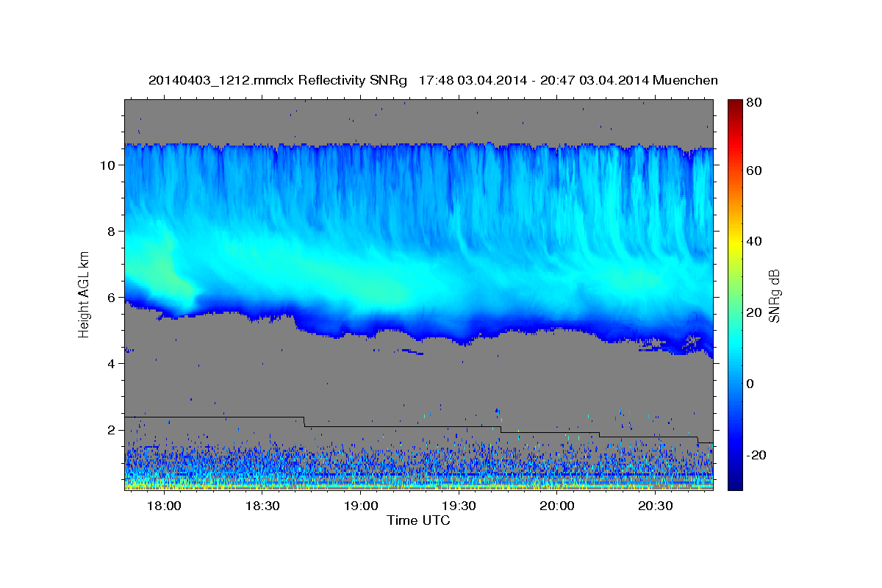Viewport: 882px width, 588px height.
Task: Click the height tick label 2
Action: pyautogui.click(x=112, y=430)
